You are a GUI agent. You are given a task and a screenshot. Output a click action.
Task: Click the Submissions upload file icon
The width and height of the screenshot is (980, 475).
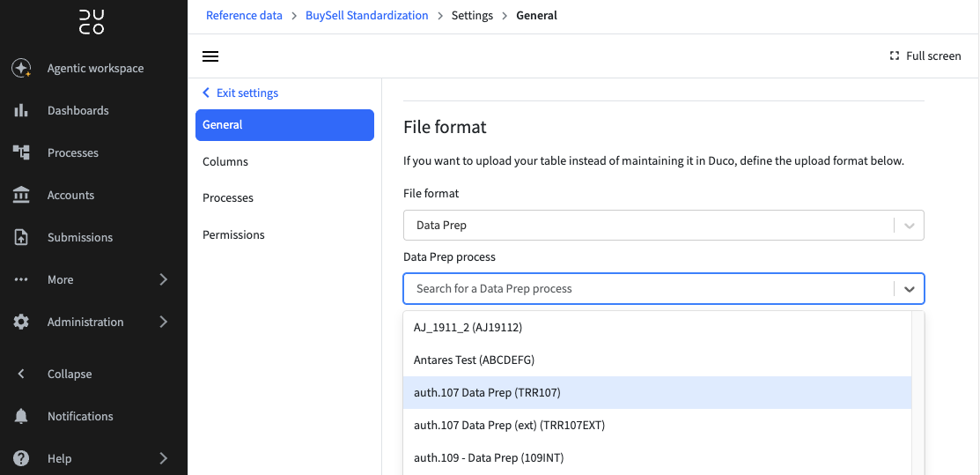click(x=21, y=237)
